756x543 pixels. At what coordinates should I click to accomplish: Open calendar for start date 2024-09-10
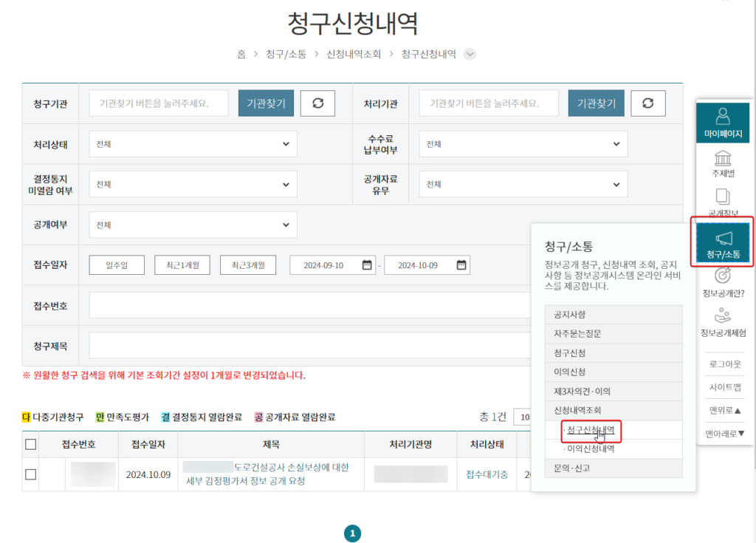click(367, 265)
